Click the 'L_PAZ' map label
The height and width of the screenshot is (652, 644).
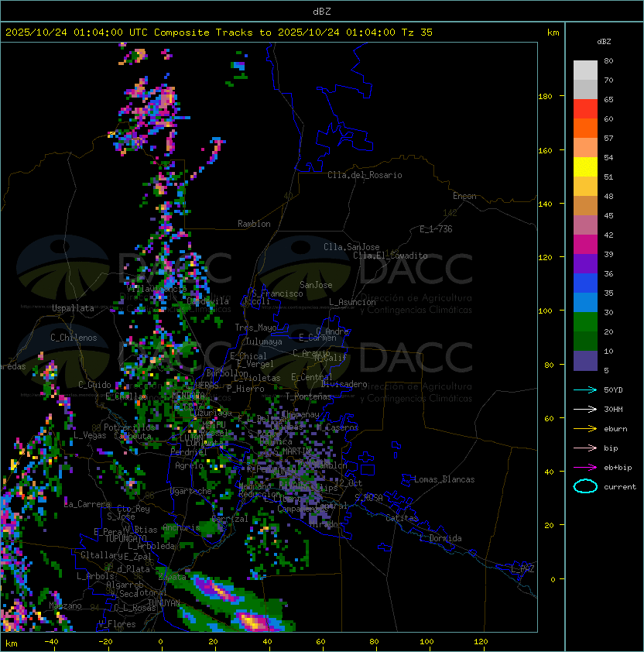522,569
